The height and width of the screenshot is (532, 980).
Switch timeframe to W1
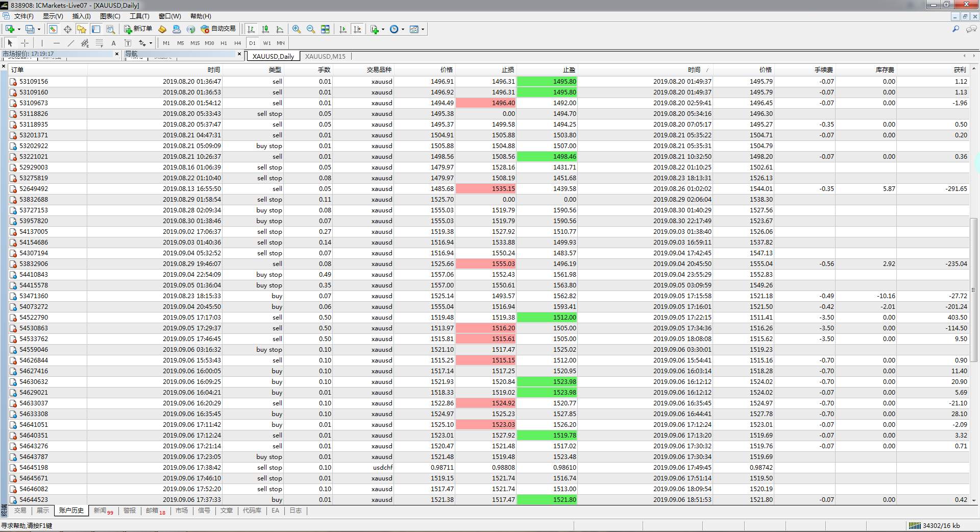pyautogui.click(x=267, y=43)
